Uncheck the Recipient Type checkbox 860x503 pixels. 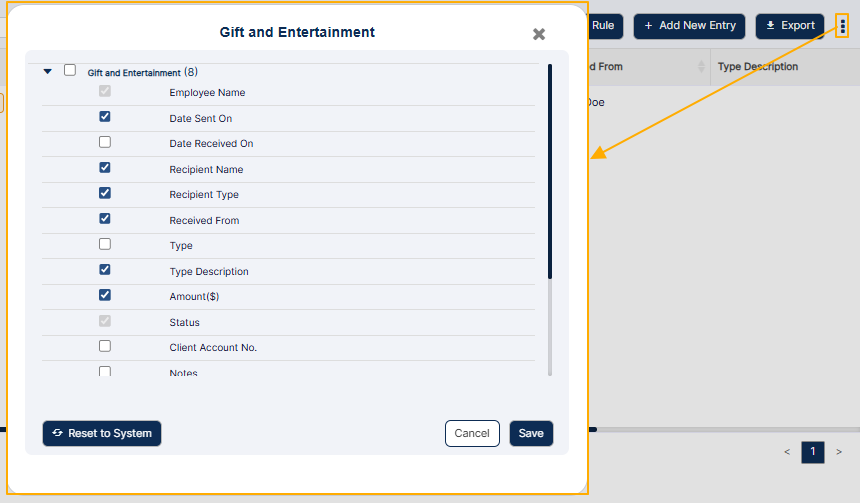pos(105,193)
